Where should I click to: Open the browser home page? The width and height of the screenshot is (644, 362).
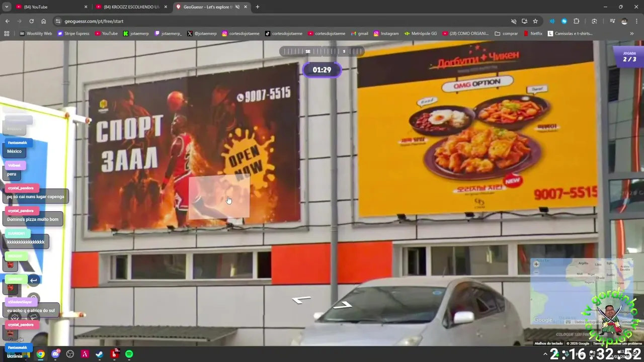[x=44, y=21]
